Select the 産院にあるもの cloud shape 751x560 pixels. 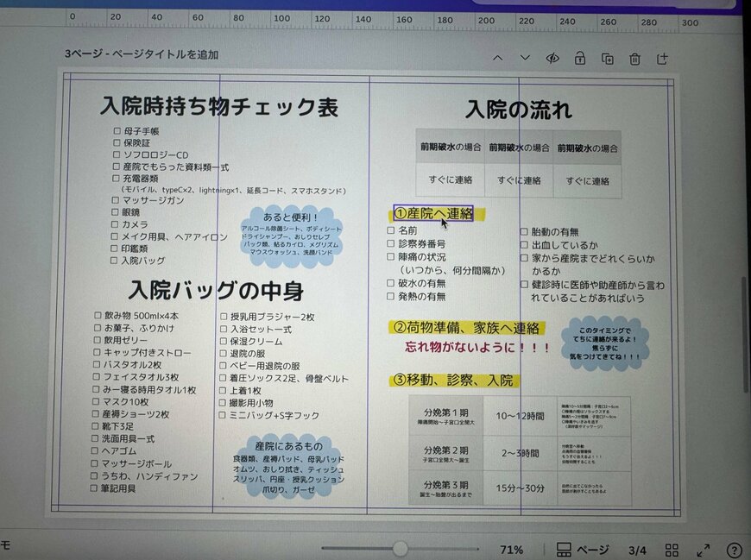[x=288, y=467]
